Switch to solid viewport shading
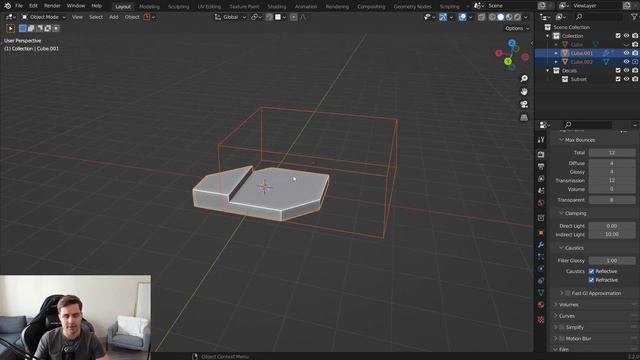640x360 pixels. point(500,17)
